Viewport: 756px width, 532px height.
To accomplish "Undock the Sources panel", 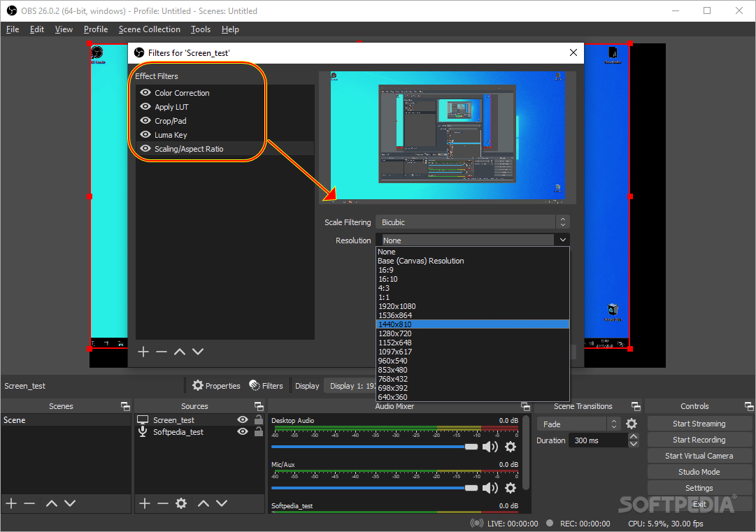I will (259, 406).
